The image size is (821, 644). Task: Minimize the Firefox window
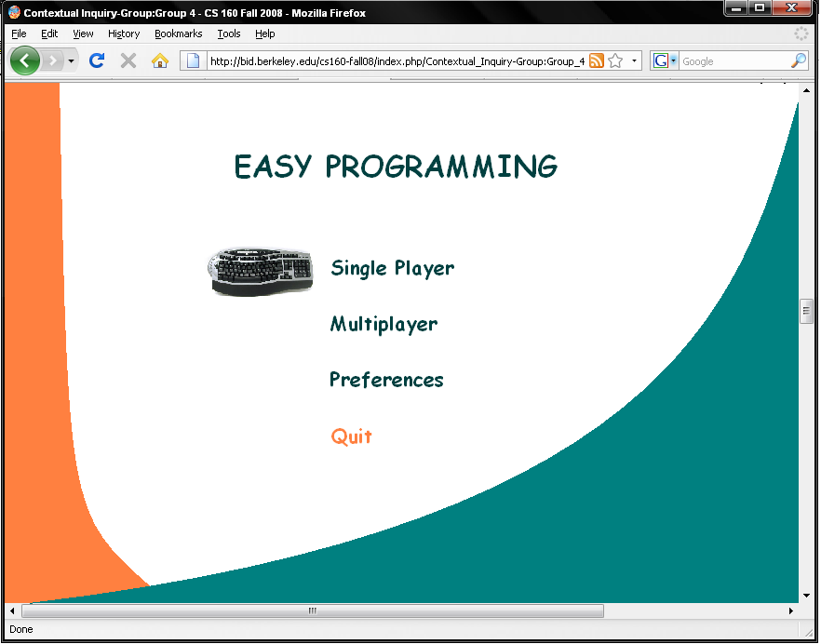pos(736,7)
